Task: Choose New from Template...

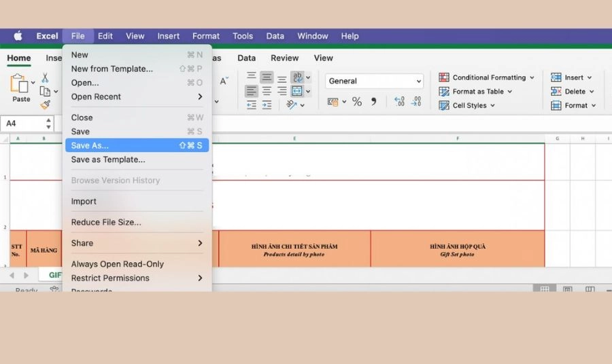Action: pos(137,69)
